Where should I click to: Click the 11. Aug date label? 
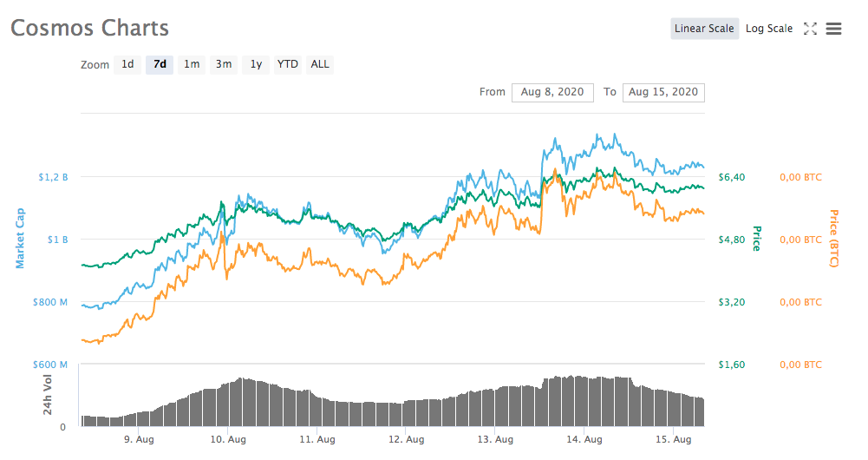click(317, 439)
